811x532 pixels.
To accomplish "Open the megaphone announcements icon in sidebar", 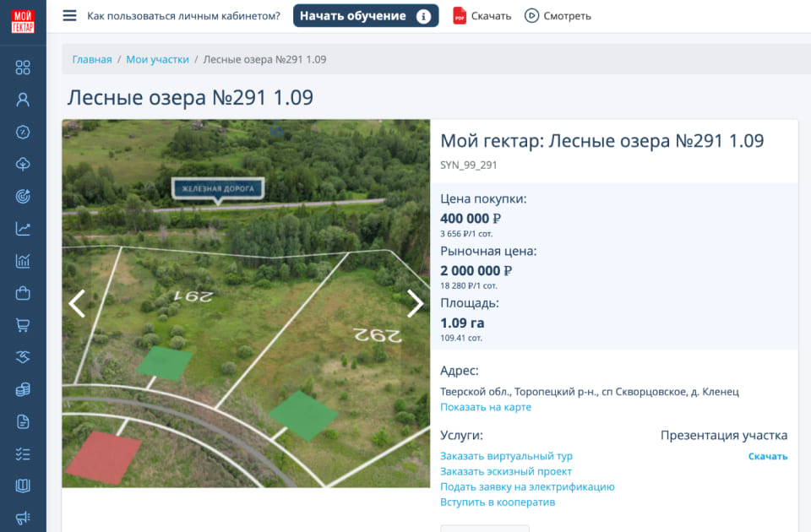I will pyautogui.click(x=23, y=518).
